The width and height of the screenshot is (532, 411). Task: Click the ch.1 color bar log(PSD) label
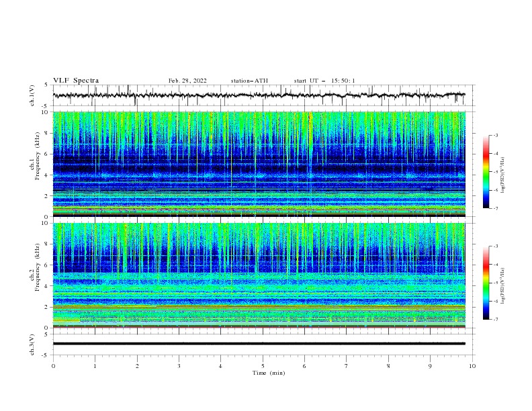click(x=502, y=175)
